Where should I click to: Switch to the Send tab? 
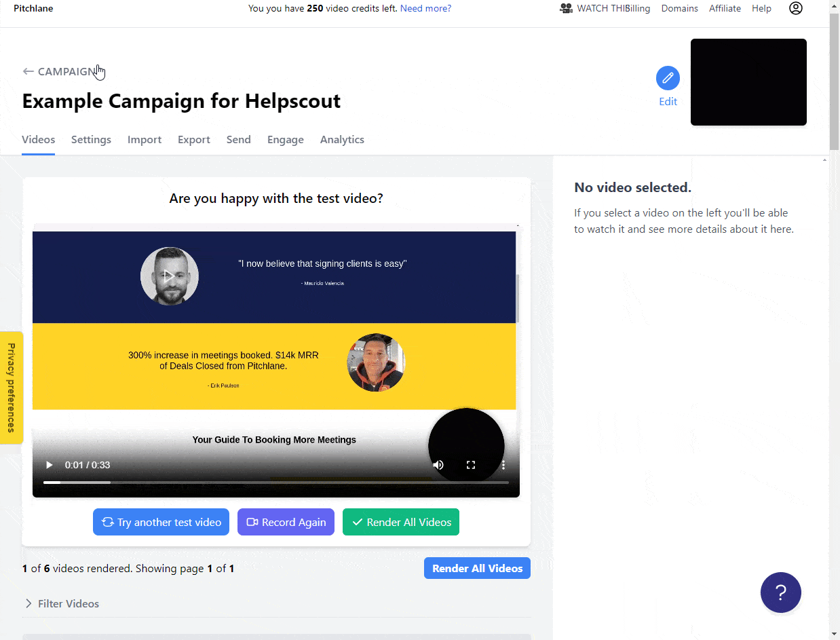pos(239,140)
